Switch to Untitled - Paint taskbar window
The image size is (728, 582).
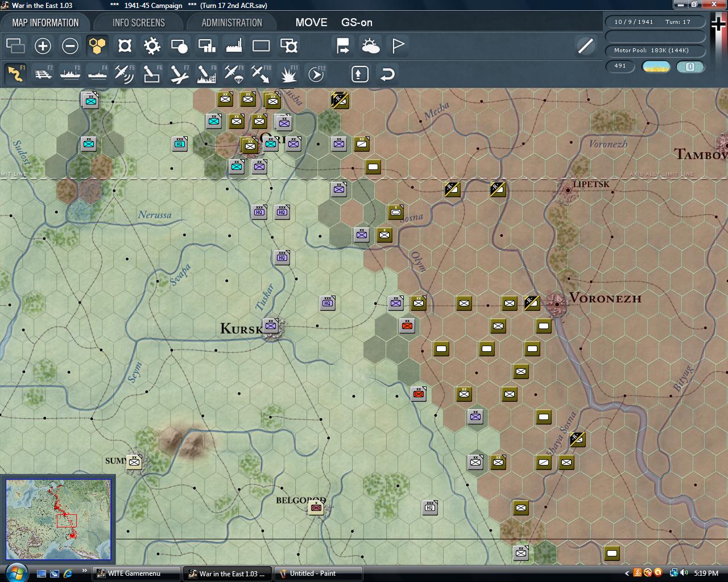pos(318,573)
